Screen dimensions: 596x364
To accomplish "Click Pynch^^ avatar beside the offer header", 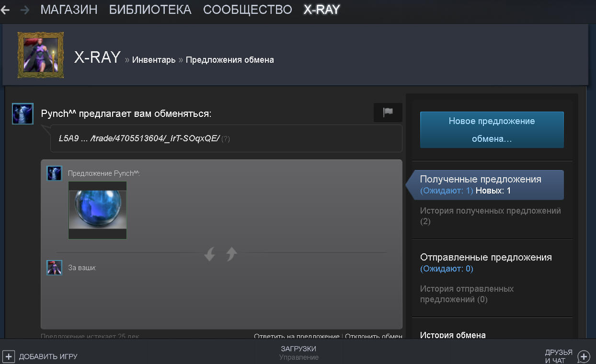I will point(23,114).
